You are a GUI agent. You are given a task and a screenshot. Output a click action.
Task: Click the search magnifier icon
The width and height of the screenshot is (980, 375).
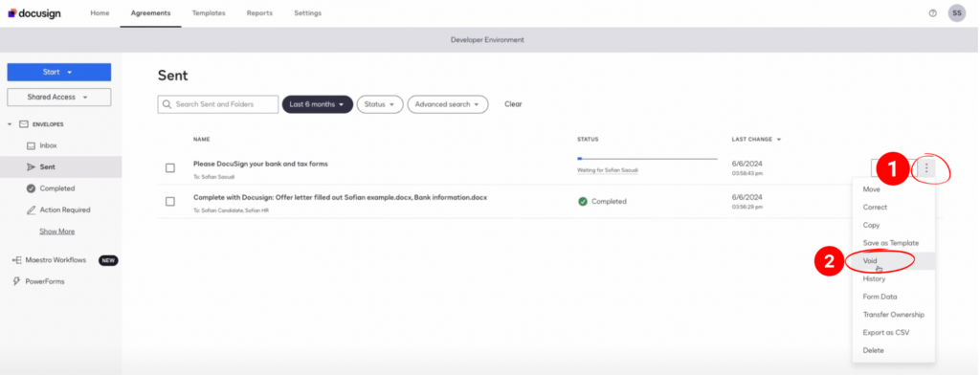[167, 104]
